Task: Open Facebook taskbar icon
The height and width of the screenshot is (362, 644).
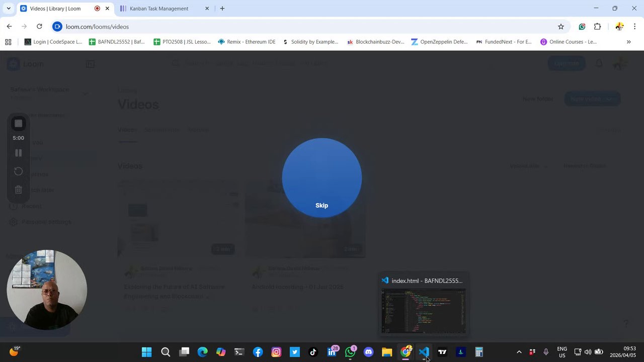Action: [x=258, y=352]
